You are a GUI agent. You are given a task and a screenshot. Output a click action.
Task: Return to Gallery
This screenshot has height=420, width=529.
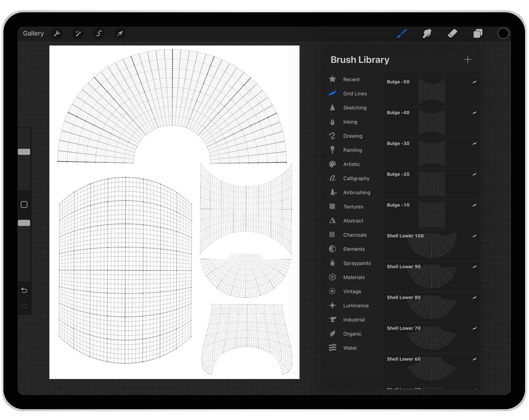[x=33, y=34]
